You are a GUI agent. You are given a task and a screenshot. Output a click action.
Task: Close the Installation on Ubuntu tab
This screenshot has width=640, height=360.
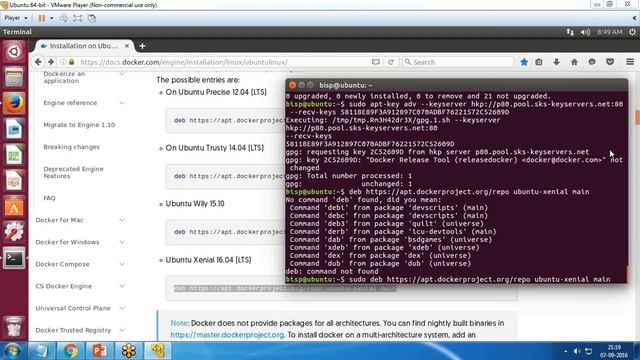(127, 46)
